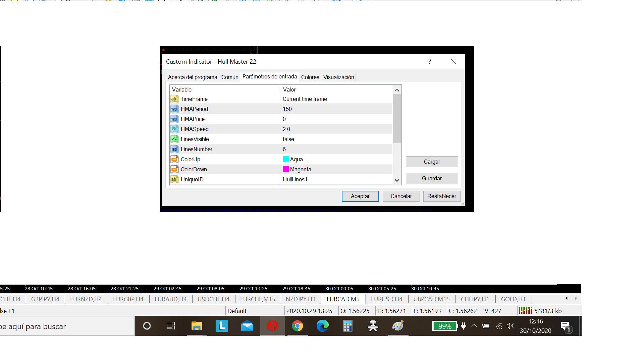This screenshot has height=362, width=644.
Task: Click the HMAPrice integer variable icon
Action: pyautogui.click(x=174, y=119)
